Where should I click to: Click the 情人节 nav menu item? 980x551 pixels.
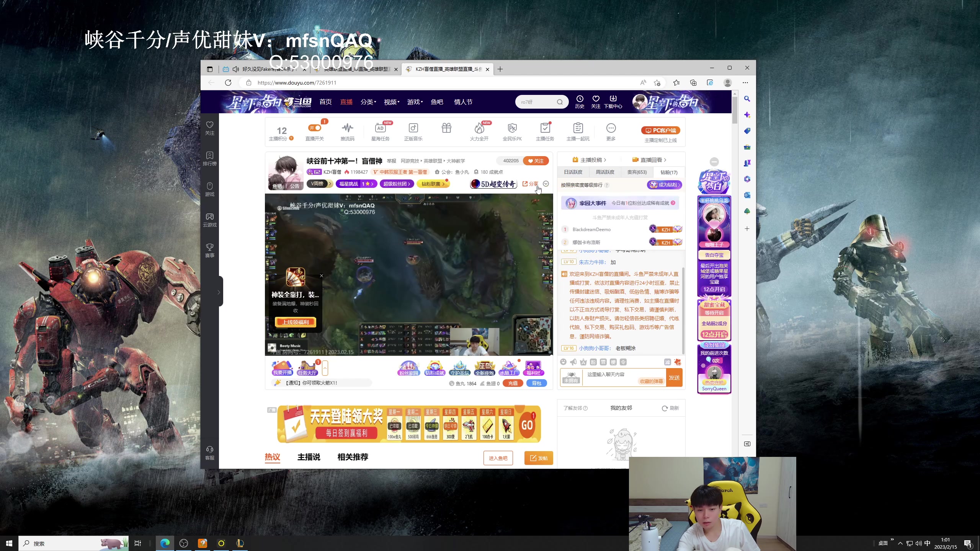[x=463, y=102]
